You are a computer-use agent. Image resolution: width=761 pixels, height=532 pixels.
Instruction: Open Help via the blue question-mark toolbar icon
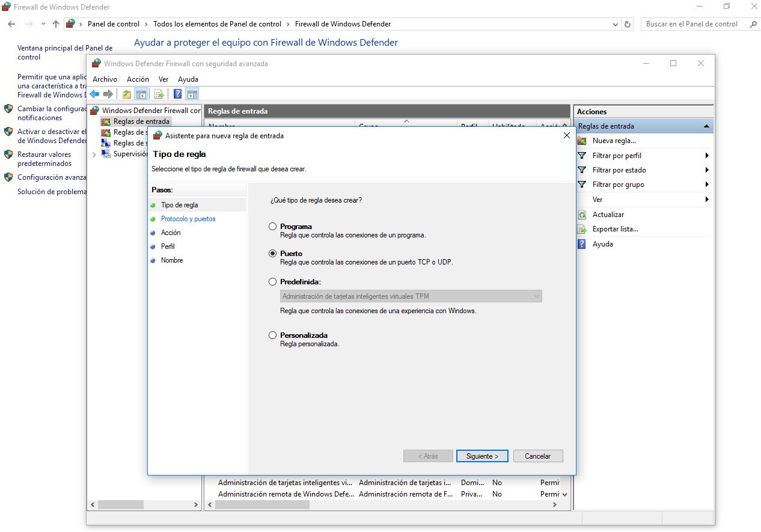click(x=178, y=94)
